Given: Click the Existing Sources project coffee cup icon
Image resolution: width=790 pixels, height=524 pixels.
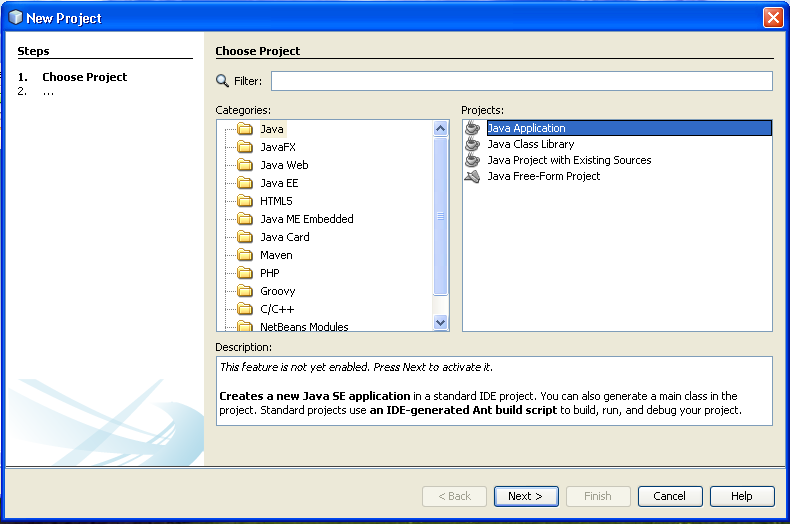Looking at the screenshot, I should (x=473, y=160).
